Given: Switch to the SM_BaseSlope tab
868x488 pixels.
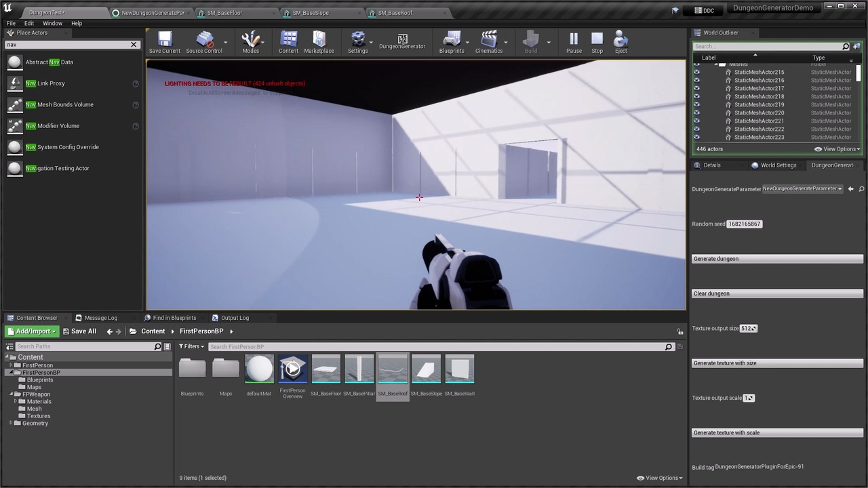Looking at the screenshot, I should point(310,12).
